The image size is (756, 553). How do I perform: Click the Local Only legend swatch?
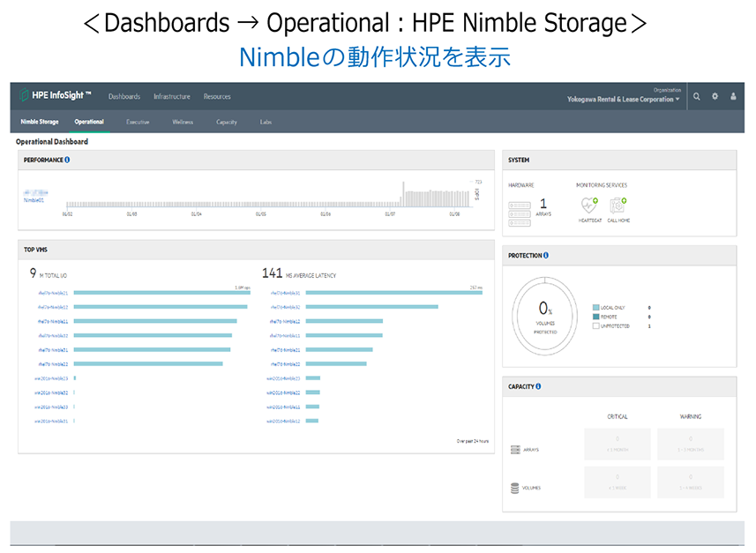tap(596, 307)
